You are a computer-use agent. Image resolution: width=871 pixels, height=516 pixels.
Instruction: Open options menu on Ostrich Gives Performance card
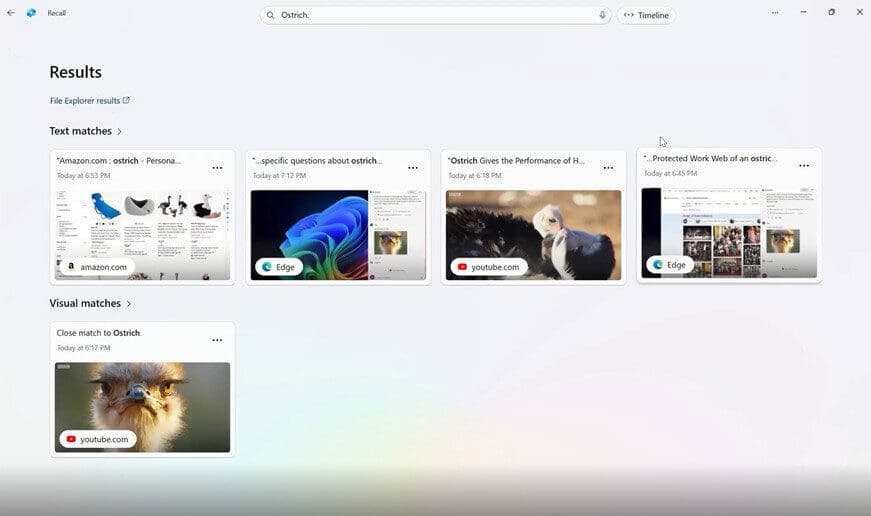(608, 168)
